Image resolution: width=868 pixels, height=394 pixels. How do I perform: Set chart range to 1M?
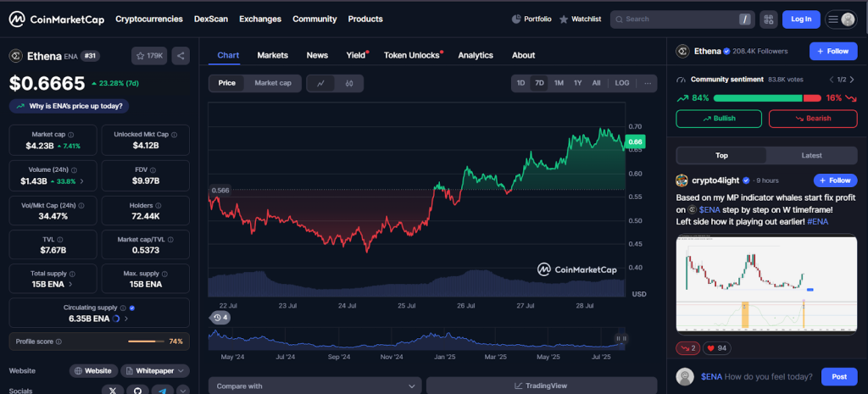pyautogui.click(x=559, y=83)
